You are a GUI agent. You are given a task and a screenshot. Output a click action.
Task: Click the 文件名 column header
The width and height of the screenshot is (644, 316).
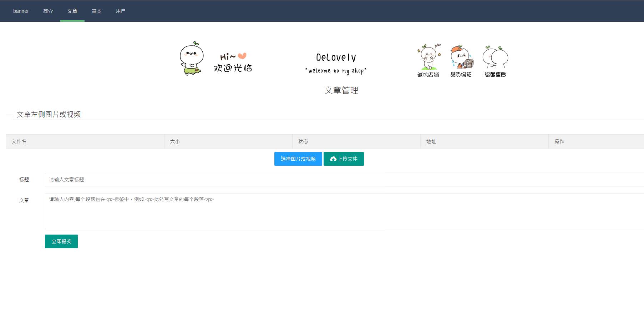(x=85, y=141)
